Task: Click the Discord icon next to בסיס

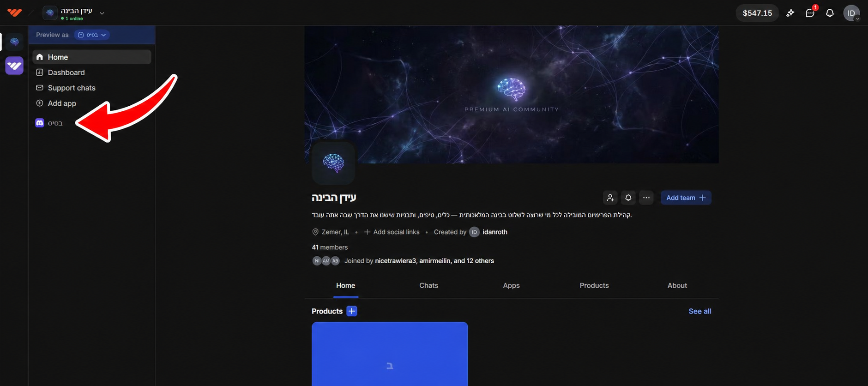Action: tap(40, 123)
